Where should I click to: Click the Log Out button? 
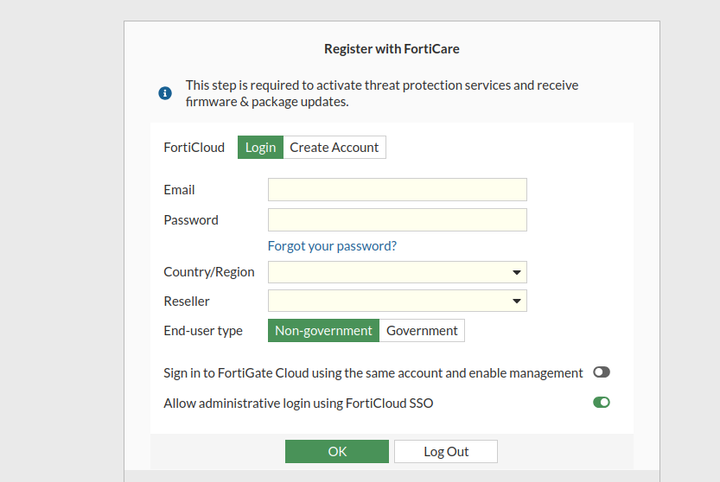446,452
